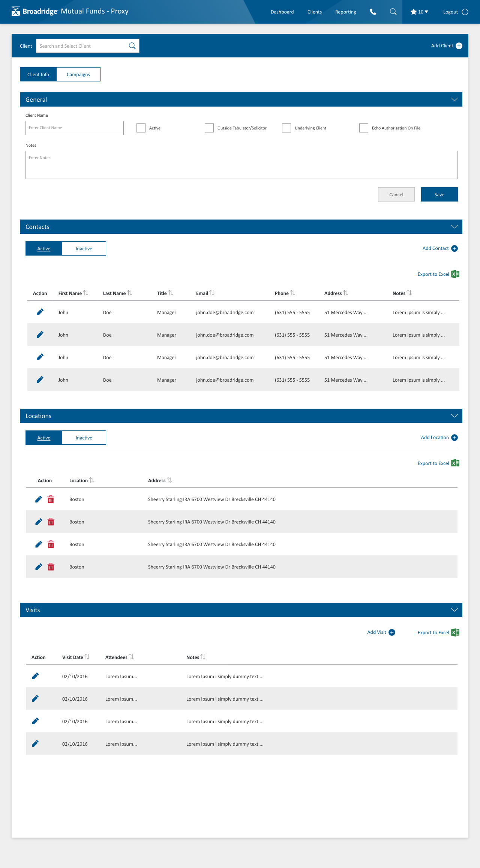
Task: Select the Client Info tab
Action: tap(38, 74)
